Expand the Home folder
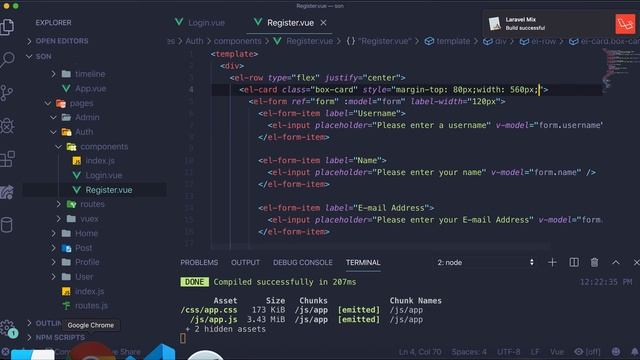 click(86, 233)
